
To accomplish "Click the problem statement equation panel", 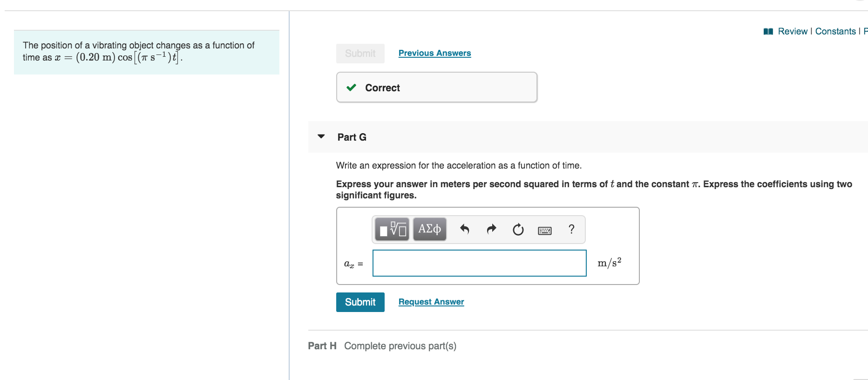I will (147, 52).
